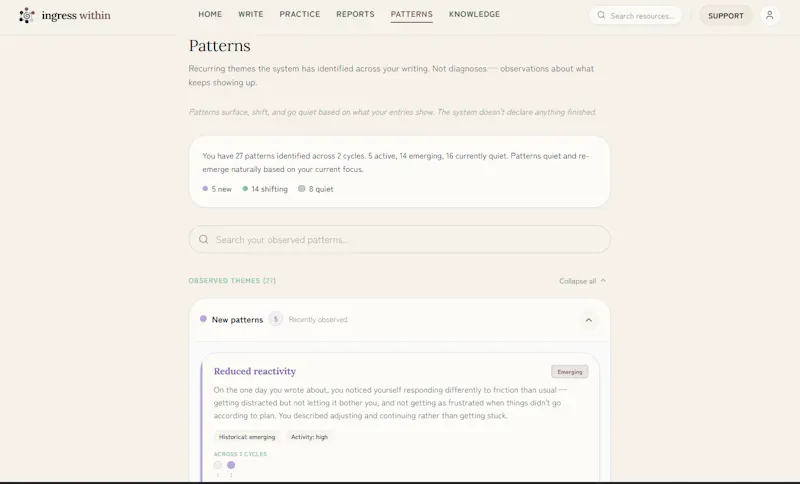Open the WRITE tab
Screen dimensions: 800x484
(x=251, y=14)
